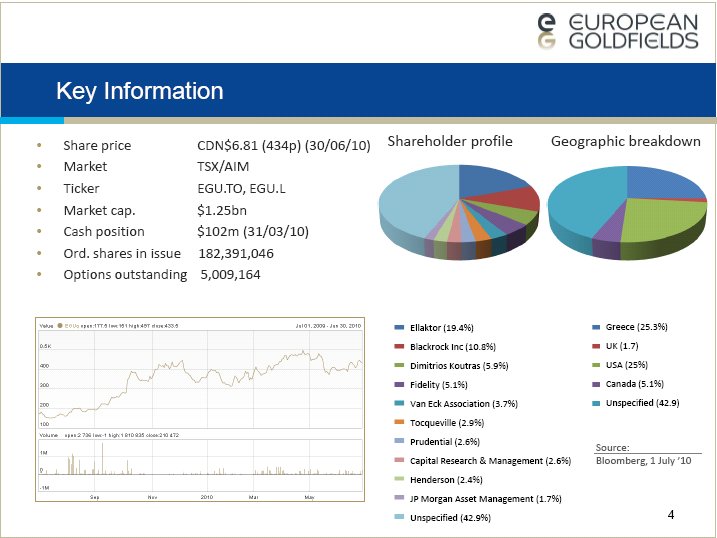The height and width of the screenshot is (538, 717).
Task: Click the 'Ellaktor (19.4%)' legend text
Action: click(442, 328)
